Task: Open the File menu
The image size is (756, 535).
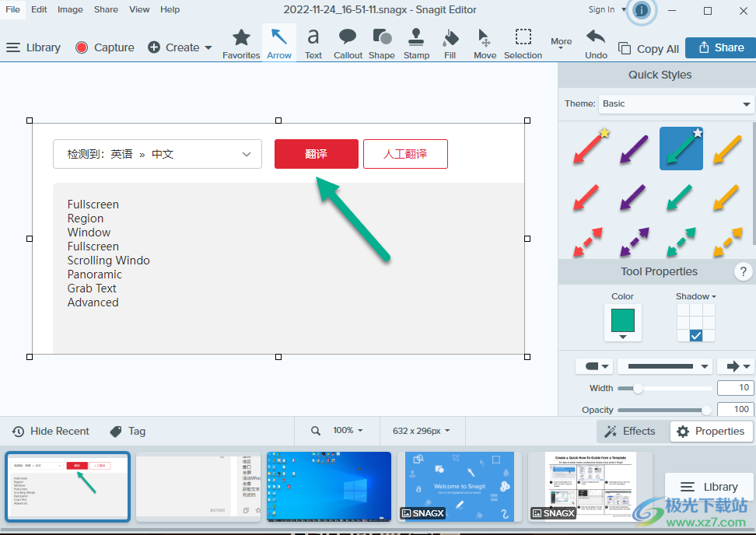Action: tap(12, 9)
